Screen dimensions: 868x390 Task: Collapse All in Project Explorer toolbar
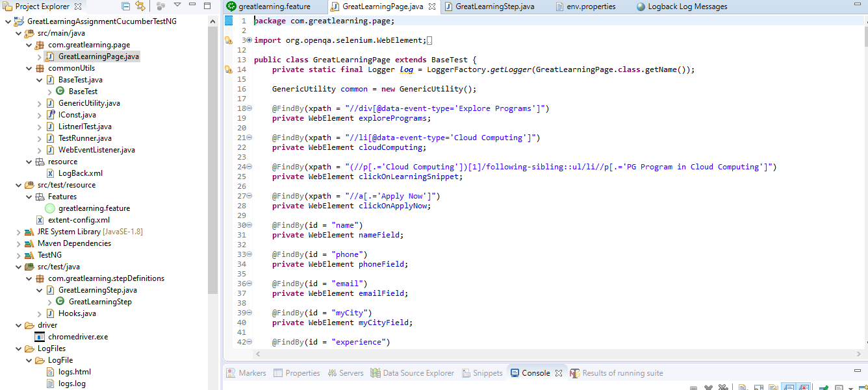[126, 6]
